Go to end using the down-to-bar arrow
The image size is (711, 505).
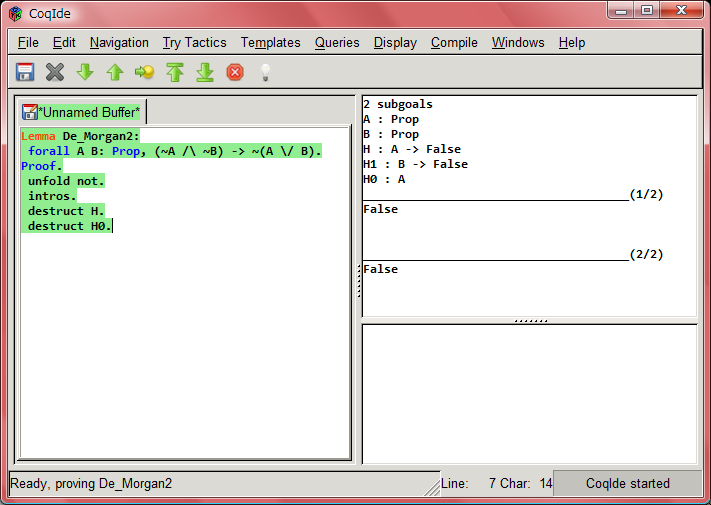(205, 72)
